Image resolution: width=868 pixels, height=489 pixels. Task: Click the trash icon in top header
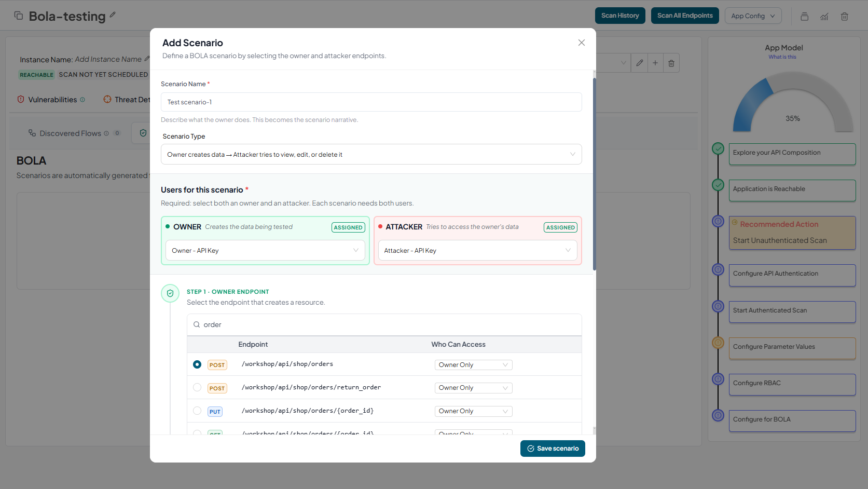pos(844,17)
